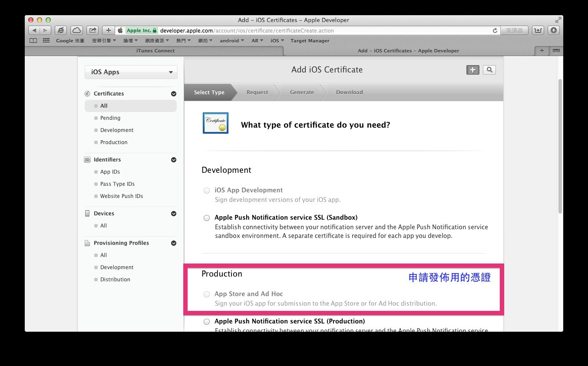Show the Reading List book icon
The height and width of the screenshot is (366, 588).
click(33, 41)
